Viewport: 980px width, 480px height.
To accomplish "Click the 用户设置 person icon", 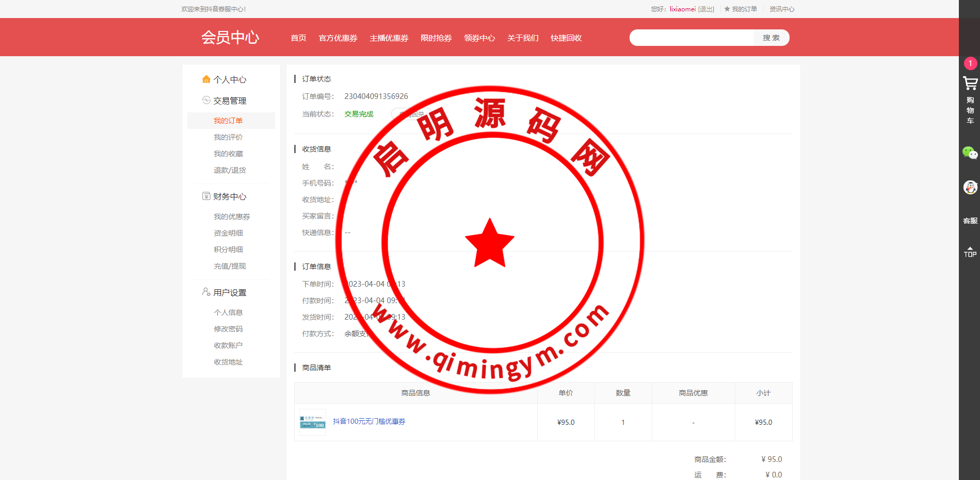I will click(x=206, y=292).
